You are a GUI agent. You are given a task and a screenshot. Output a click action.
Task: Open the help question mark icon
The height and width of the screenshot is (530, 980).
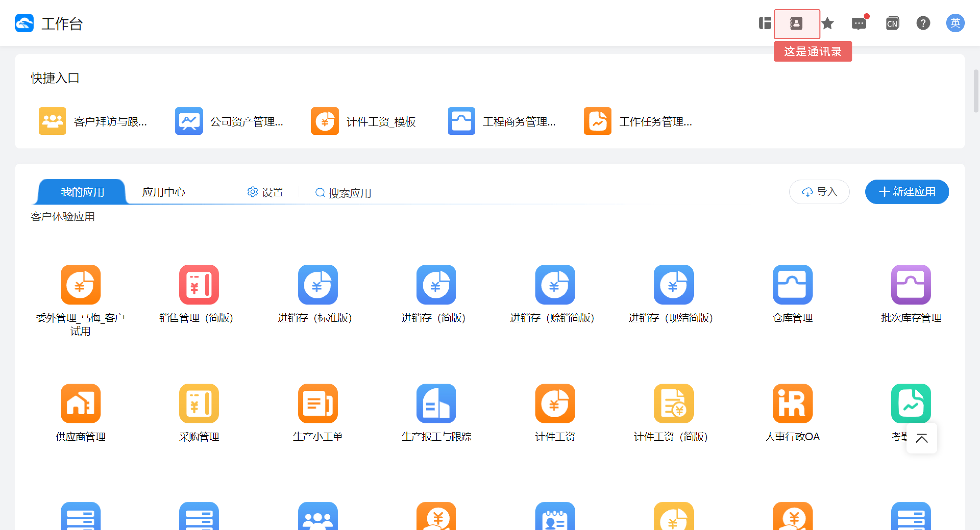click(x=923, y=23)
